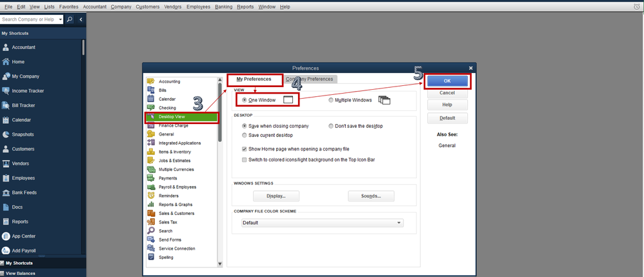The height and width of the screenshot is (277, 644).
Task: Enable colored icons on Top Icon Bar
Action: click(x=245, y=159)
